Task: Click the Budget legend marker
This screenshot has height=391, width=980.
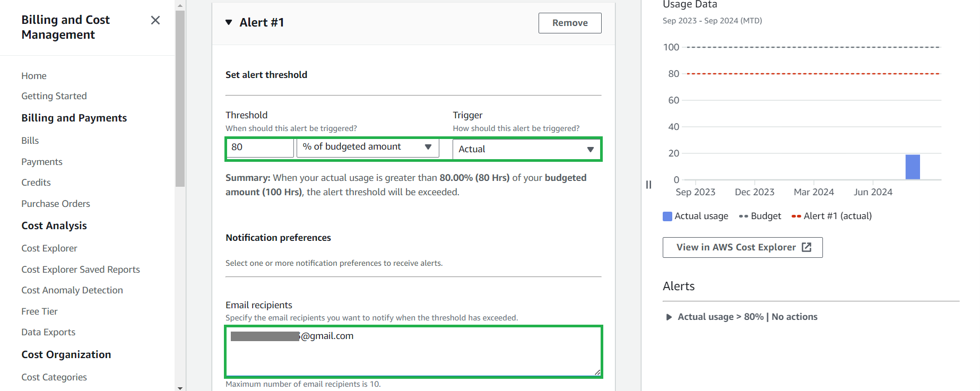Action: 743,216
